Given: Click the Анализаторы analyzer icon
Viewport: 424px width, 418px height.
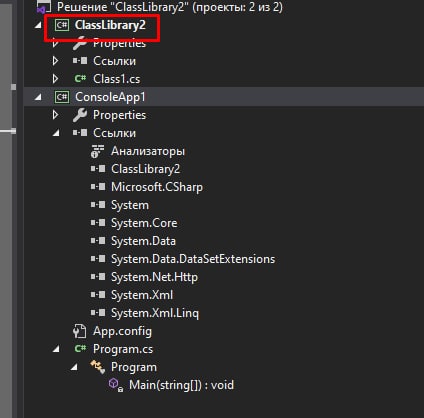Looking at the screenshot, I should (98, 151).
